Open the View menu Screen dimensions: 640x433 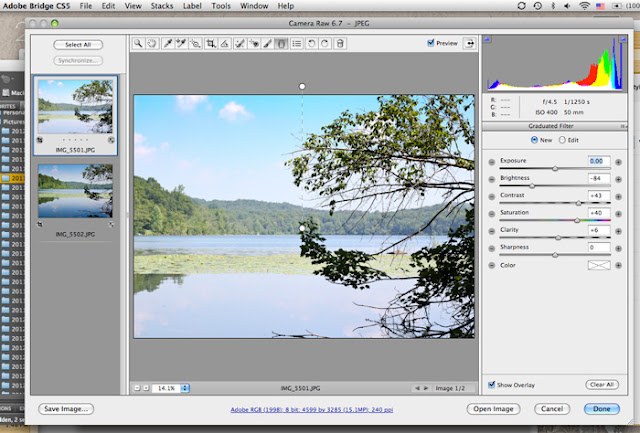click(x=133, y=6)
